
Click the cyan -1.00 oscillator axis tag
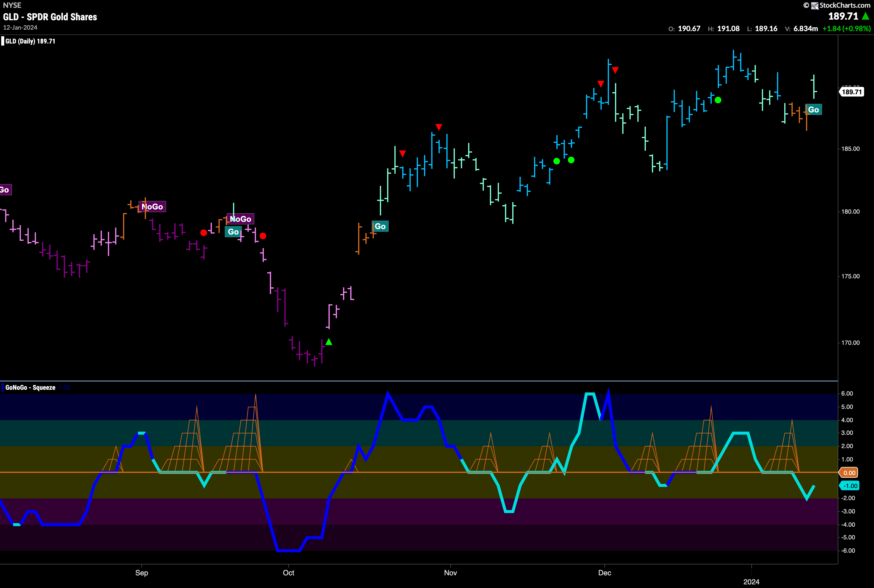(849, 486)
